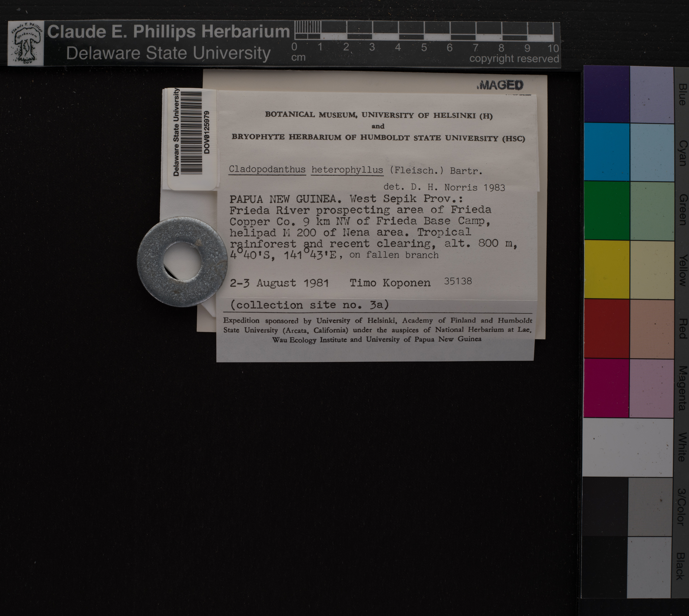Click the MAGED stamp on the packet
The width and height of the screenshot is (689, 616).
[501, 85]
